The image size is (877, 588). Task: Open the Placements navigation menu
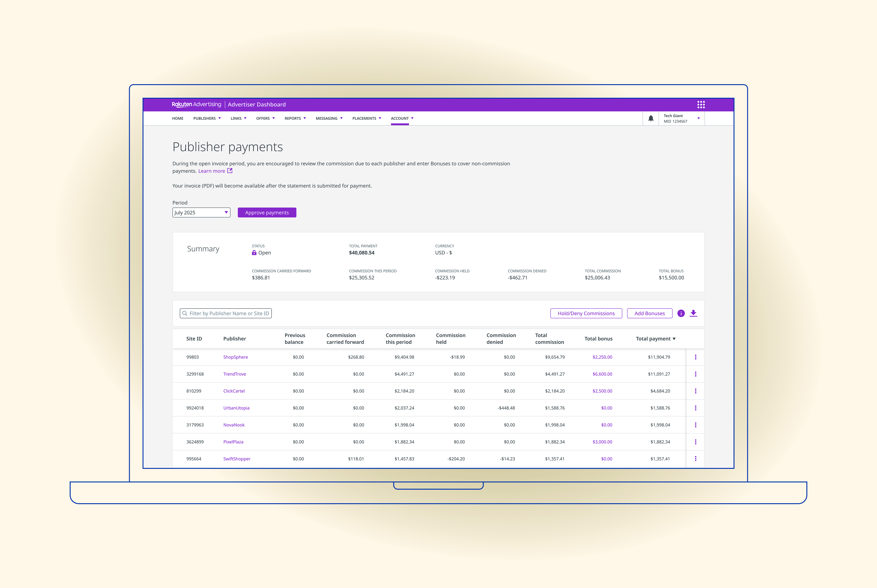tap(367, 119)
